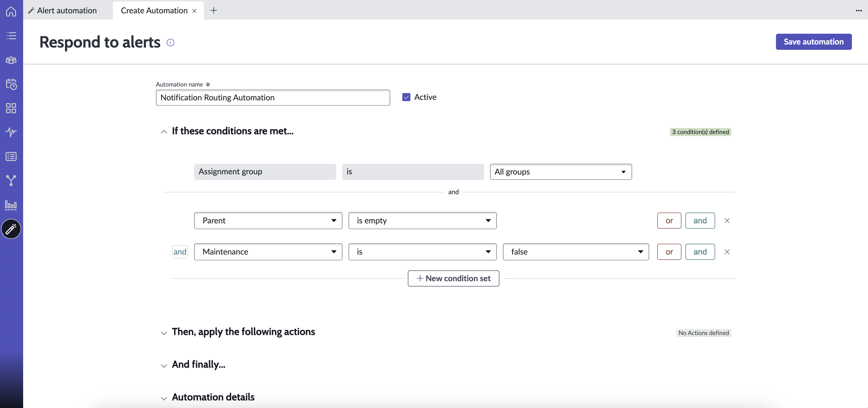868x408 pixels.
Task: Open the Home icon in sidebar
Action: point(11,12)
